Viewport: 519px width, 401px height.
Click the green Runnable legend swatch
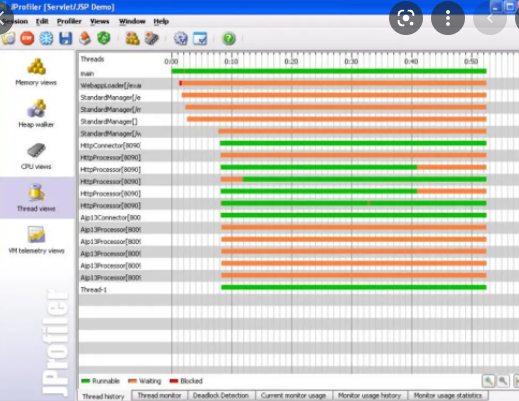pos(86,381)
